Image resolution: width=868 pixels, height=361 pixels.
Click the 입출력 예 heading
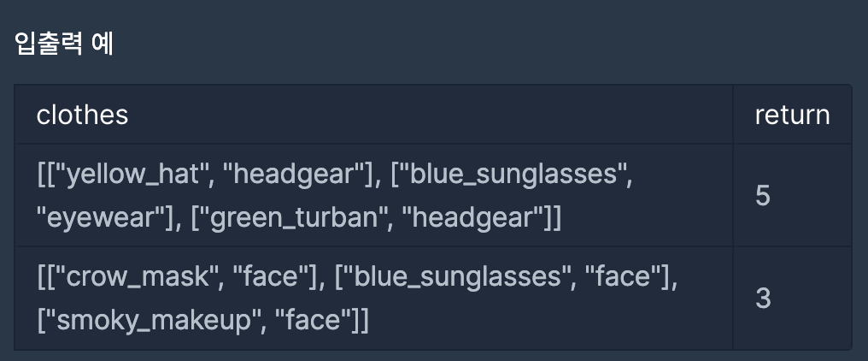coord(64,44)
